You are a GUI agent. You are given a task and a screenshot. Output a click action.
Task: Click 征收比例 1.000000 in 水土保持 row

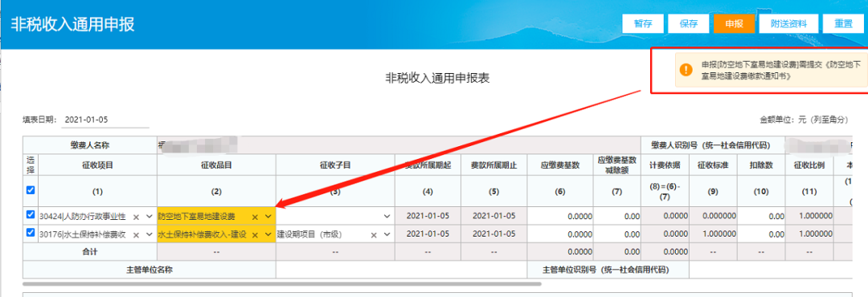click(809, 234)
